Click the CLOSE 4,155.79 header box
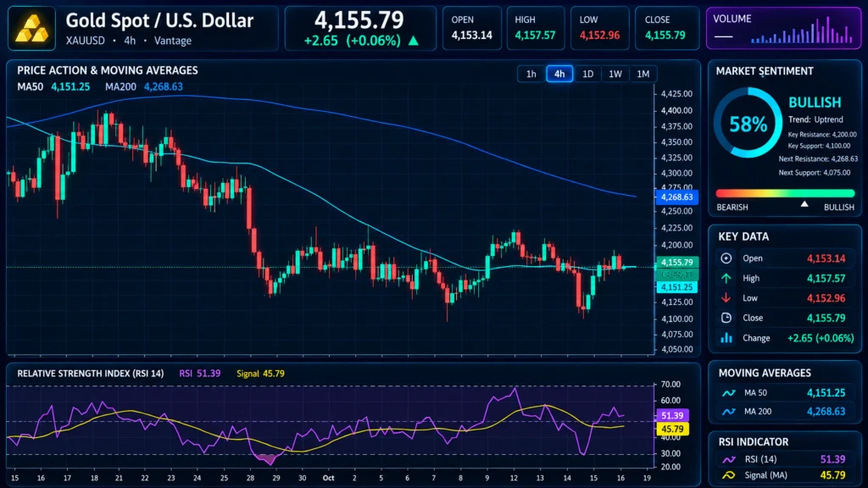This screenshot has height=488, width=868. [666, 28]
